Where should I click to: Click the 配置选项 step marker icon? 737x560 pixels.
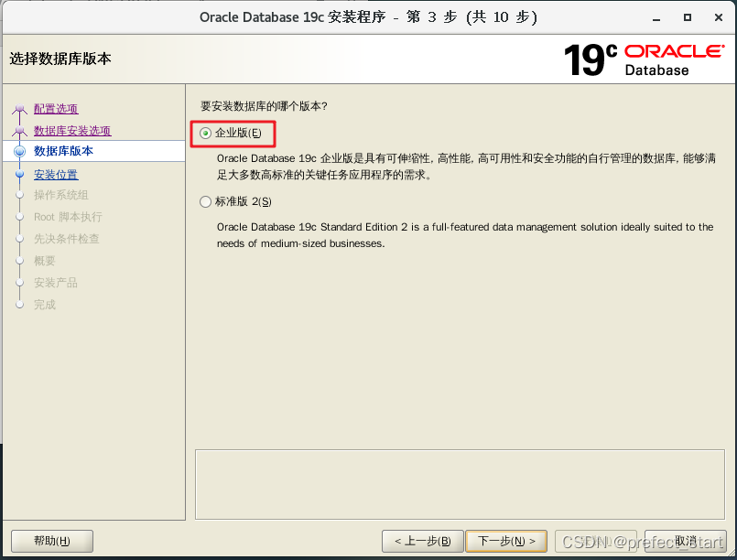pos(20,110)
